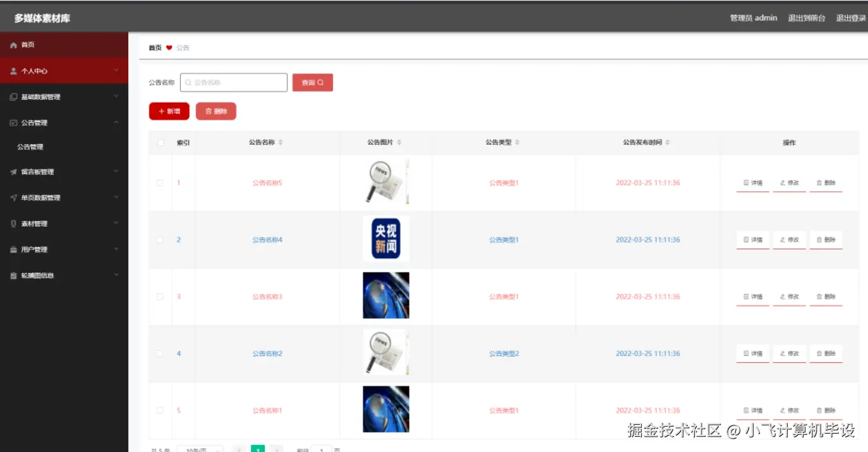Image resolution: width=868 pixels, height=452 pixels.
Task: Check the checkbox for row 公告名称5
Action: coord(160,183)
